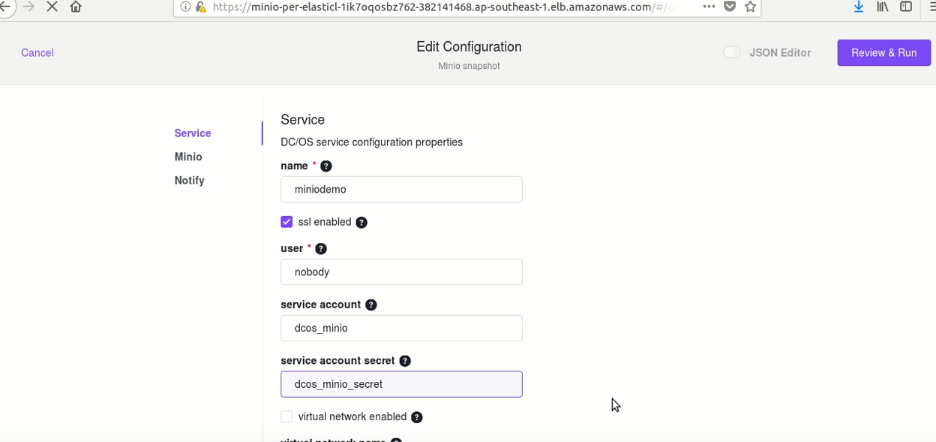Bookmark the page with the star icon
The height and width of the screenshot is (442, 936).
(x=750, y=7)
